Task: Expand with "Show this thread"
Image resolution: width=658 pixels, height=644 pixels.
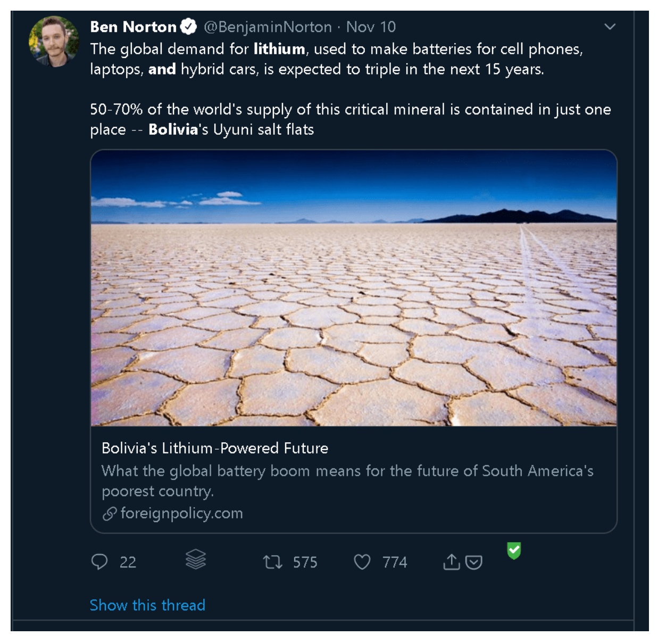Action: (147, 605)
